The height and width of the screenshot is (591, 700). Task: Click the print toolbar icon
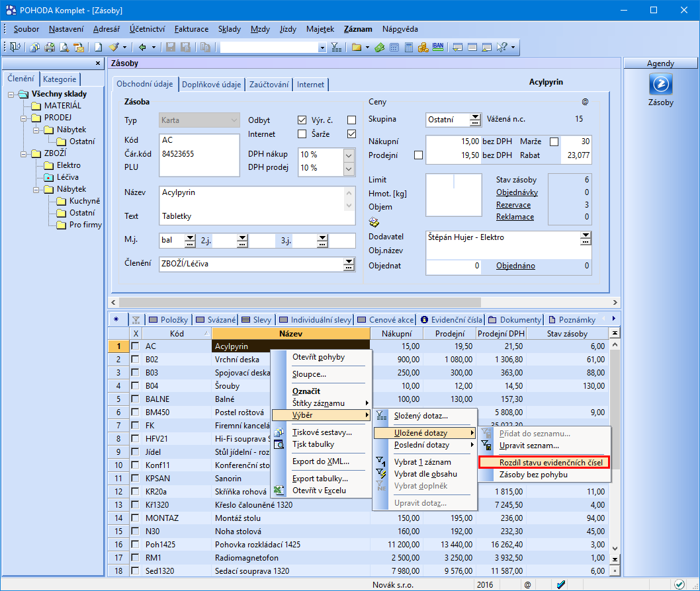50,47
